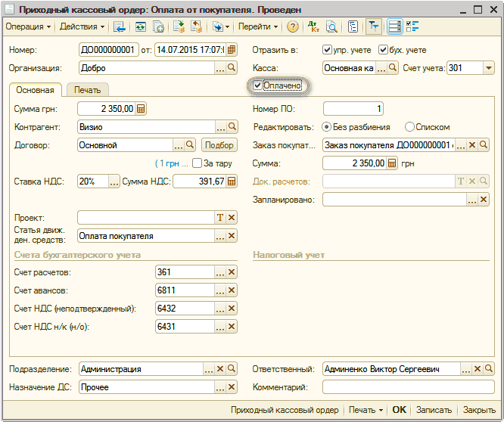Switch to the Печать tab
504x422 pixels.
pos(88,90)
